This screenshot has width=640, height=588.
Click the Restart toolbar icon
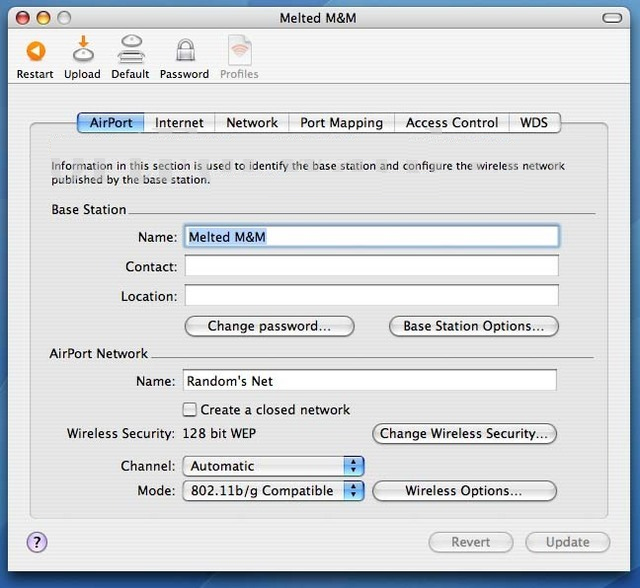[x=36, y=51]
